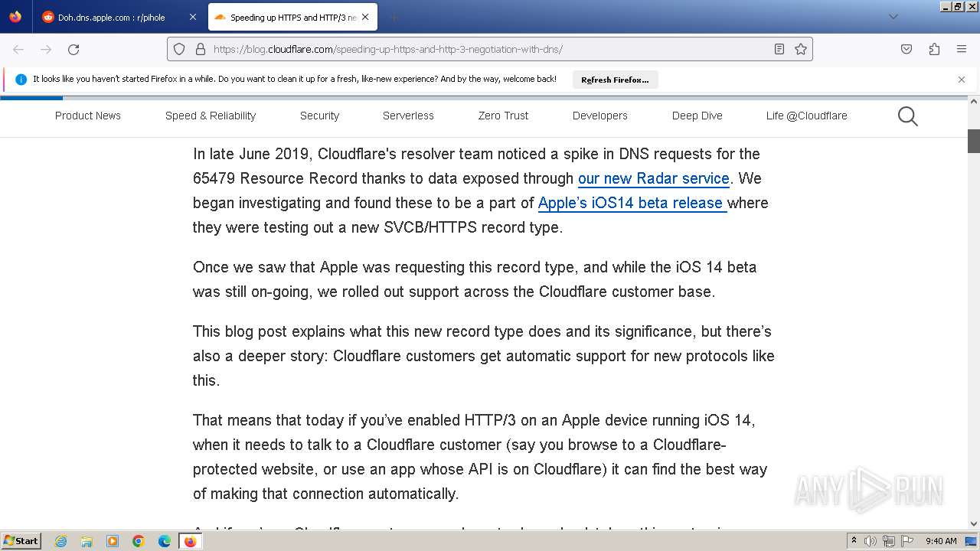
Task: Click the Show desktop button
Action: pyautogui.click(x=972, y=541)
